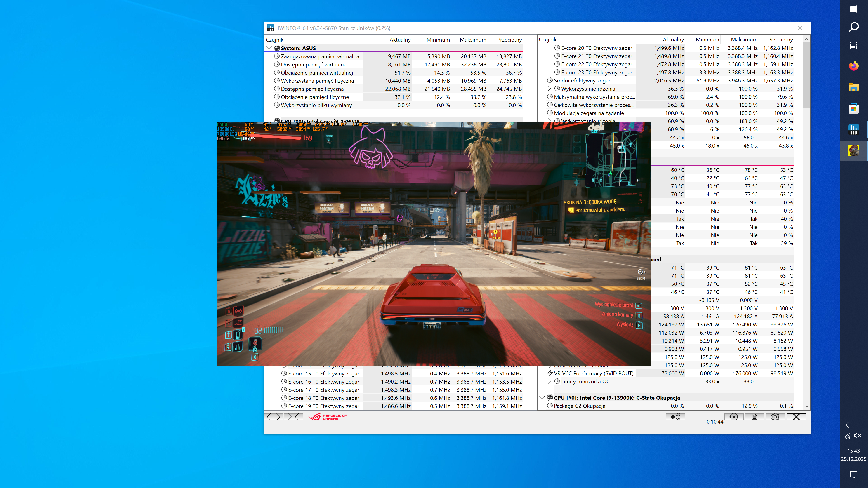
Task: Open the log file document icon
Action: (754, 417)
